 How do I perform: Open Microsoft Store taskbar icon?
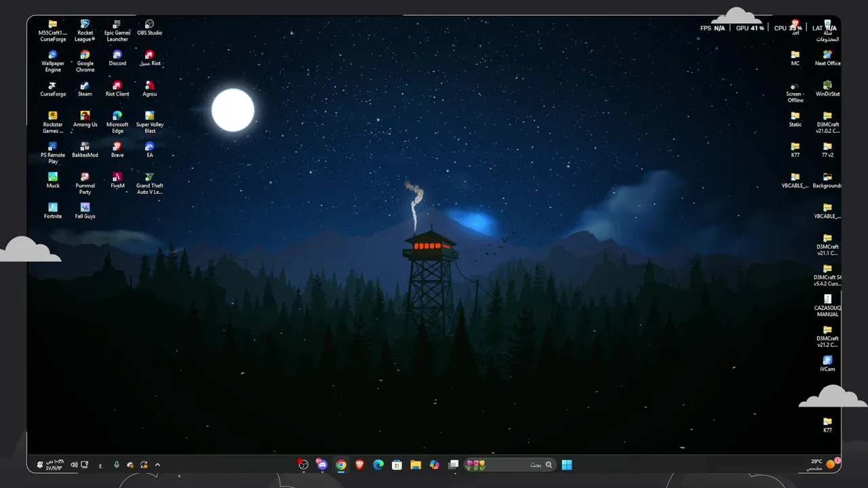coord(397,464)
